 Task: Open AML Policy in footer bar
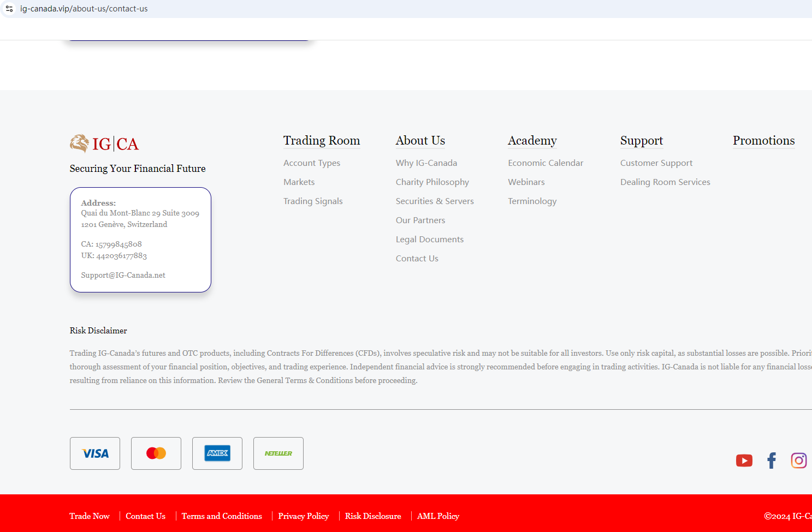pyautogui.click(x=438, y=516)
